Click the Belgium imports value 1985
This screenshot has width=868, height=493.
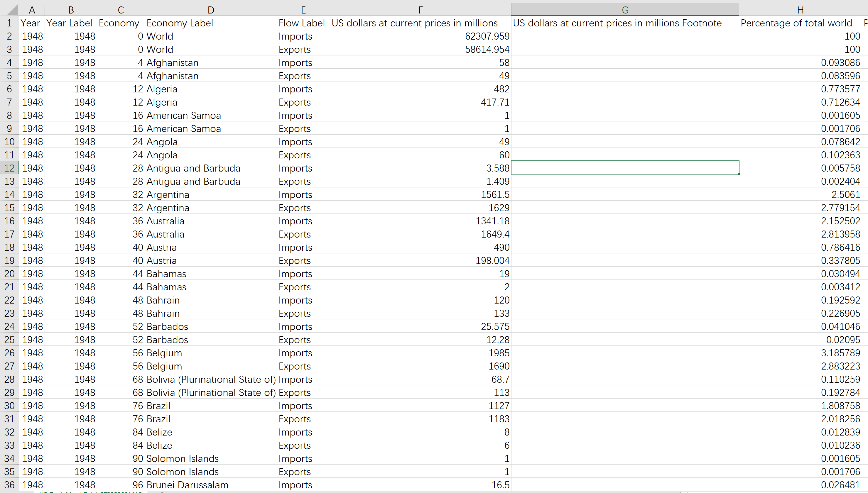pyautogui.click(x=420, y=353)
